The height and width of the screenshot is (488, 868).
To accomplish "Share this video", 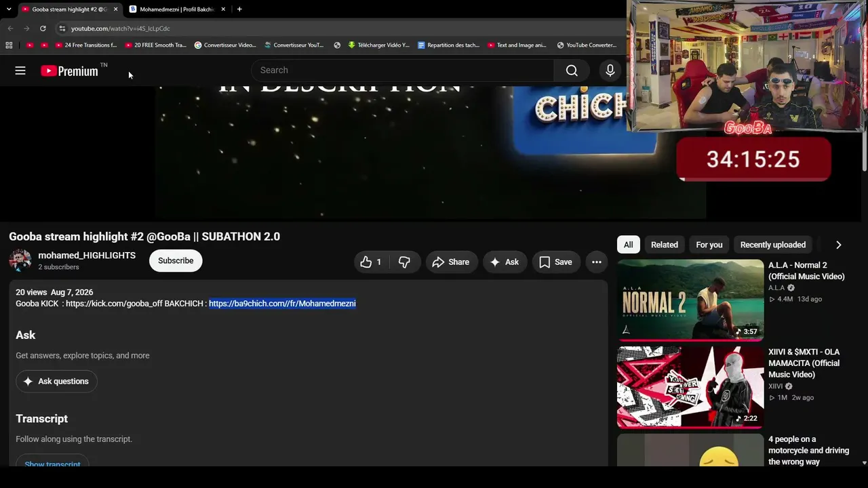I will [451, 262].
